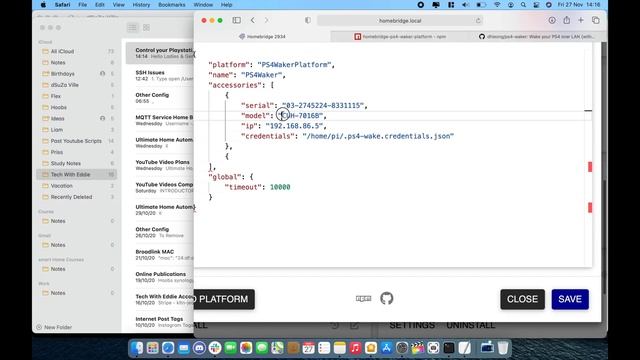
Task: Click the lower red error marker in the editor gutter
Action: pyautogui.click(x=590, y=208)
